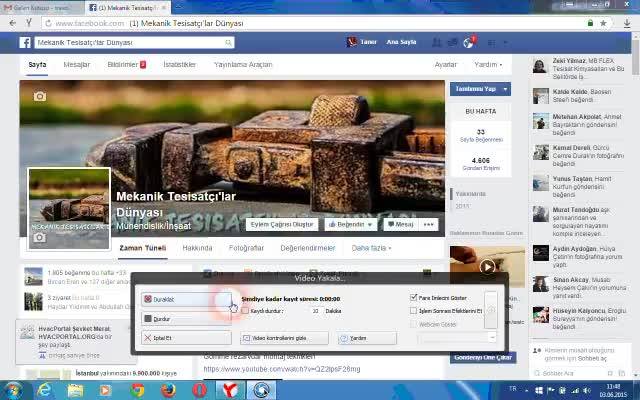The image size is (640, 400).
Task: Open the Bildirimler tab
Action: [127, 64]
